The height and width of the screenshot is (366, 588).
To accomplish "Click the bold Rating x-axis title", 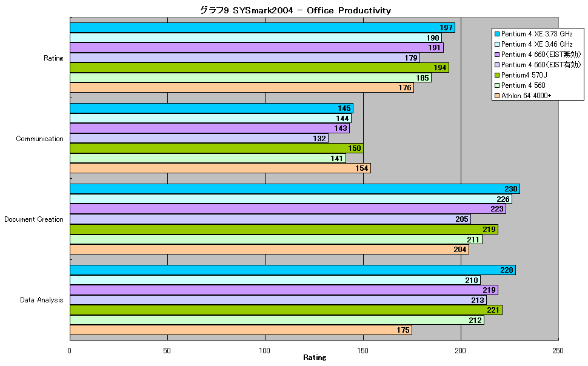I will (315, 358).
